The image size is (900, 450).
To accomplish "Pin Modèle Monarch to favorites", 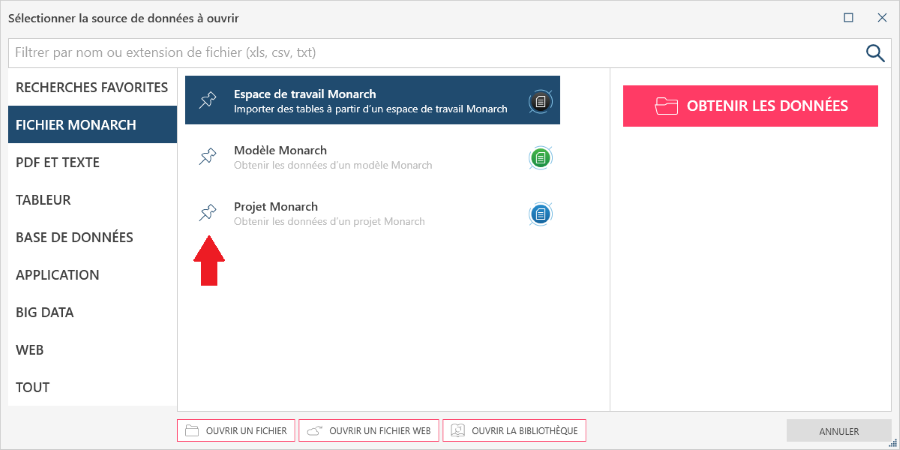I will (x=207, y=157).
